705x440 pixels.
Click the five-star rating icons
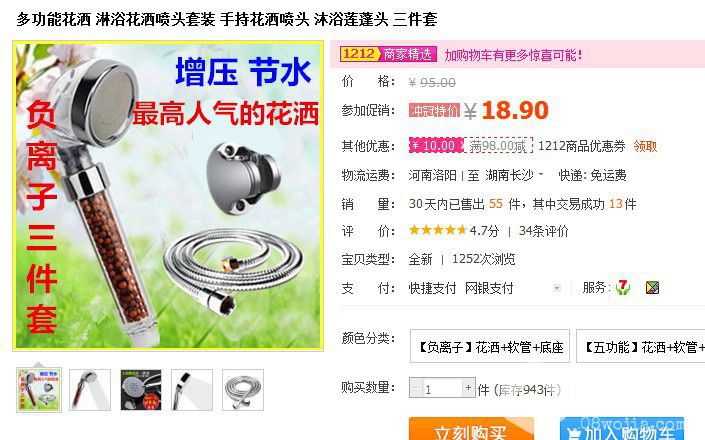437,231
